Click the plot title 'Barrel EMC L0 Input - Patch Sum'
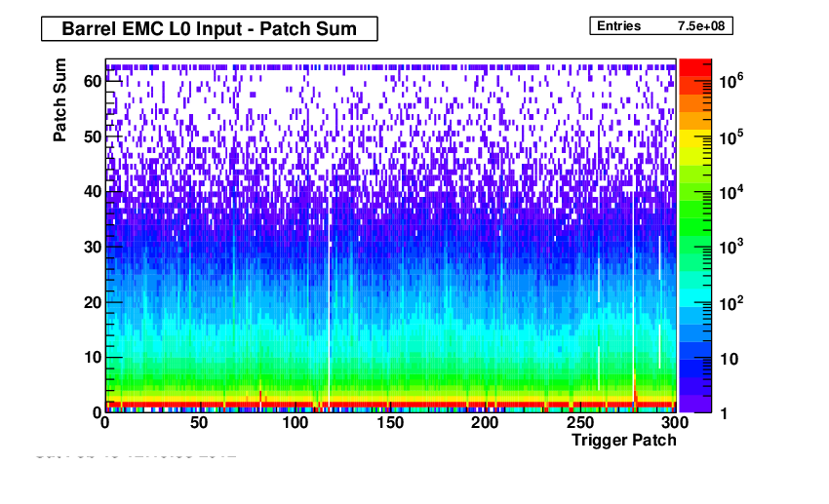Image resolution: width=829 pixels, height=504 pixels. coord(210,28)
